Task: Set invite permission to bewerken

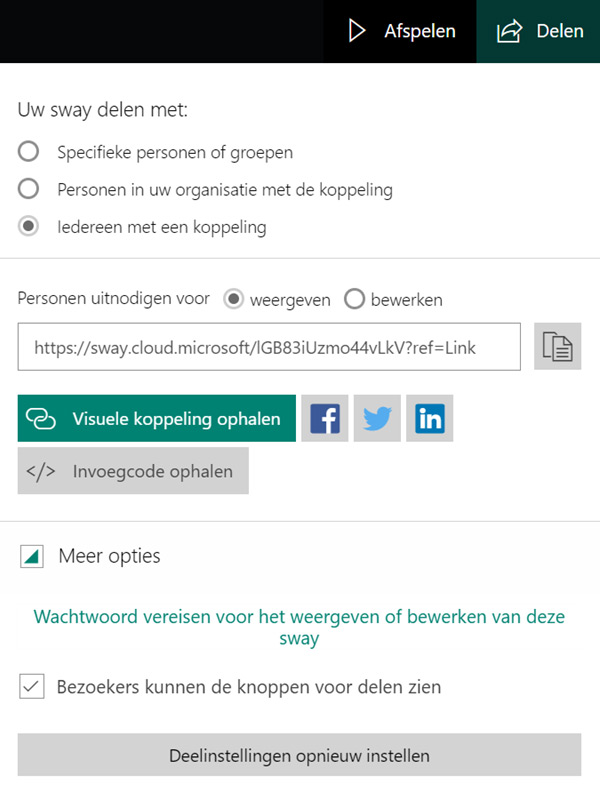Action: click(354, 299)
